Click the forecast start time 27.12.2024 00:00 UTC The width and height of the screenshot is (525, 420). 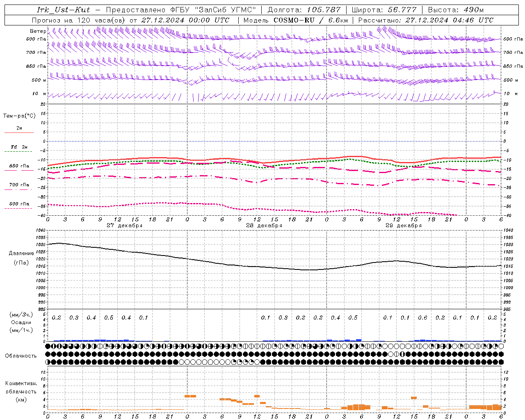185,20
